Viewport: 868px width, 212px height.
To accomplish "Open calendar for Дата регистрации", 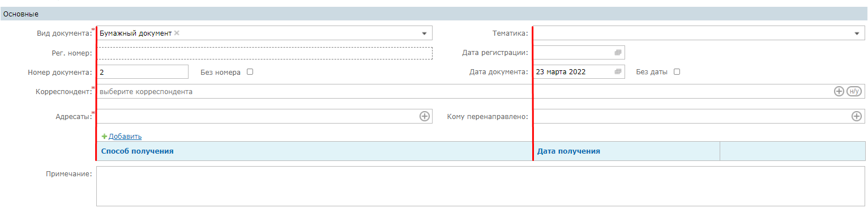I will tap(618, 53).
